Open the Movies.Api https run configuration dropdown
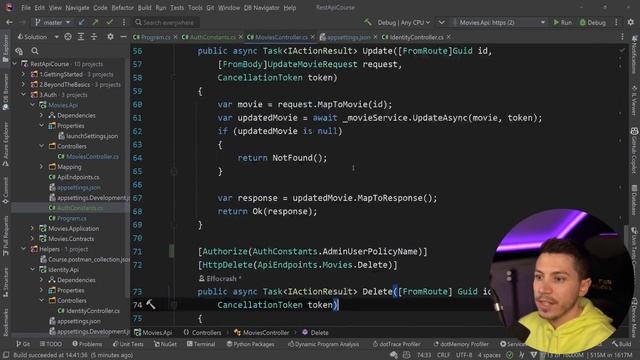Screen dimensions: 640x360 point(499,22)
